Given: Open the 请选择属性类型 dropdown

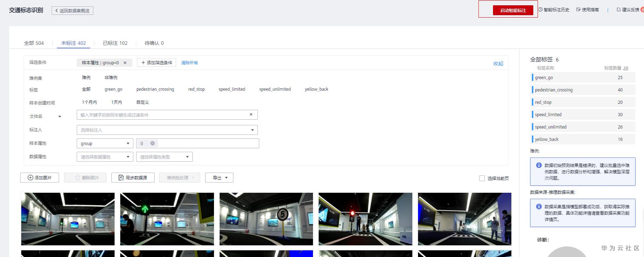Looking at the screenshot, I should (x=164, y=157).
